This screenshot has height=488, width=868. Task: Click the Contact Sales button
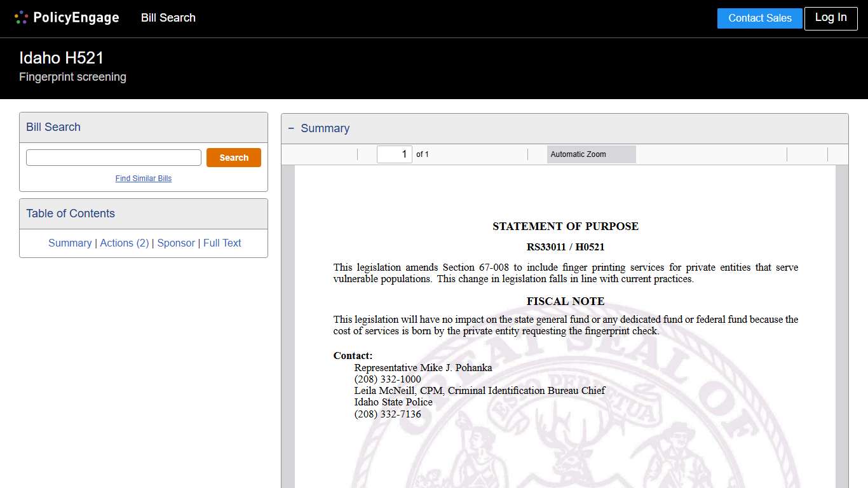(759, 18)
